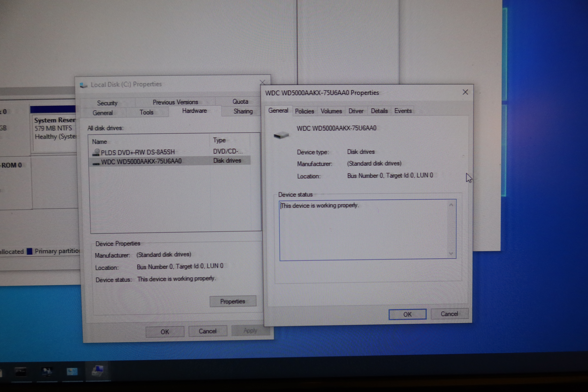Image resolution: width=588 pixels, height=392 pixels.
Task: Select the Security tab in Local Disk Properties
Action: pos(107,103)
